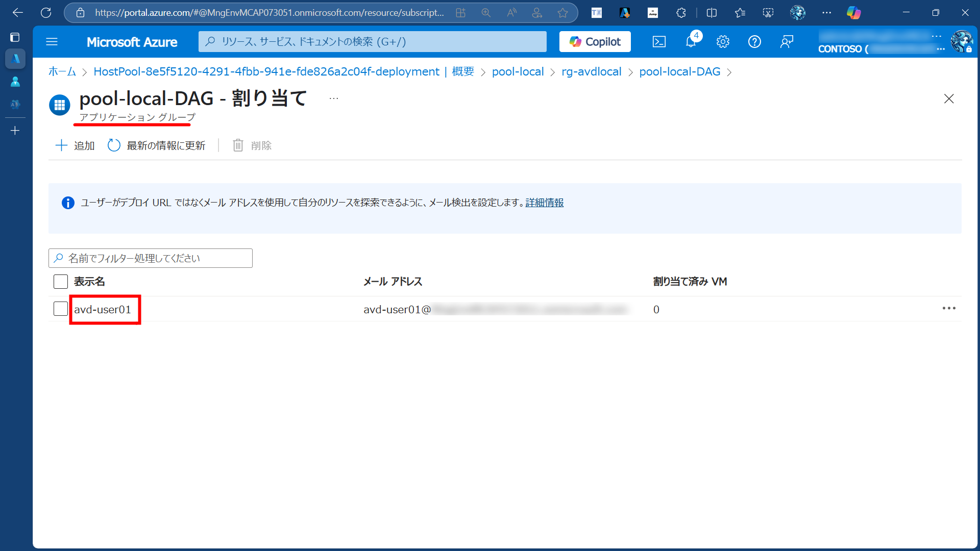
Task: Open the help question mark icon
Action: 754,42
